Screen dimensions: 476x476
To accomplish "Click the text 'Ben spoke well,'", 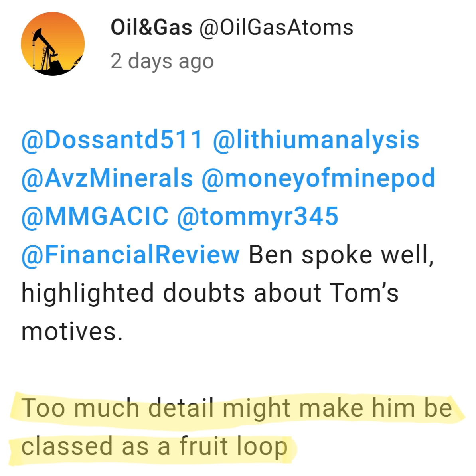I will pos(341,255).
